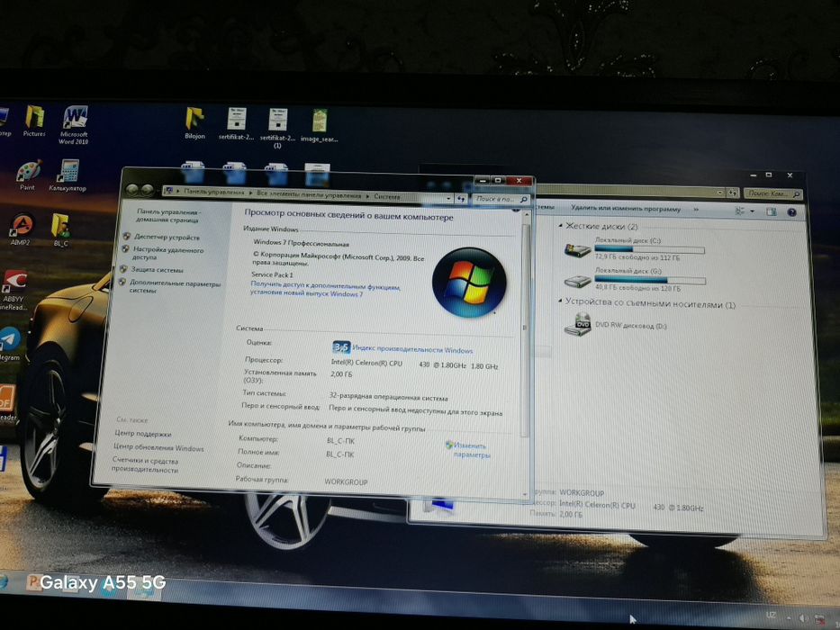The height and width of the screenshot is (630, 840).
Task: Collapse the Устройства со съемными носителями group
Action: (560, 301)
